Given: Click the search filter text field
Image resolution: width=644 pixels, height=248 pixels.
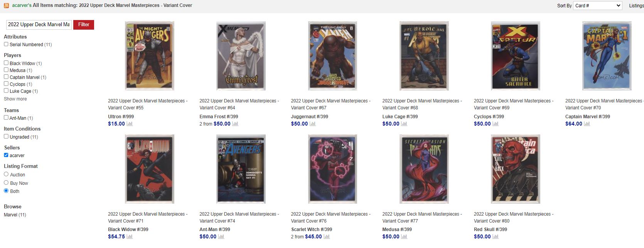Looking at the screenshot, I should pyautogui.click(x=39, y=25).
